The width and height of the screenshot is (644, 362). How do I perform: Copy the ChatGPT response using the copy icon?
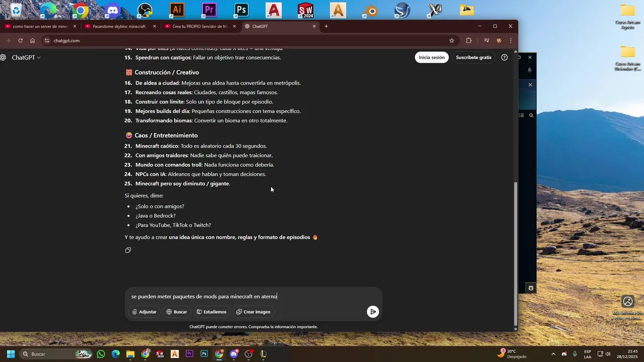click(128, 250)
